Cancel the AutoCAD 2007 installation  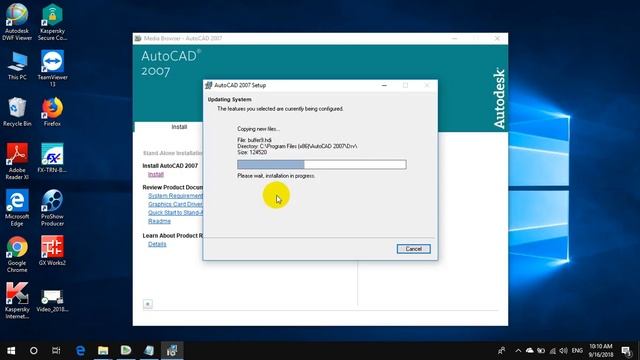(413, 249)
